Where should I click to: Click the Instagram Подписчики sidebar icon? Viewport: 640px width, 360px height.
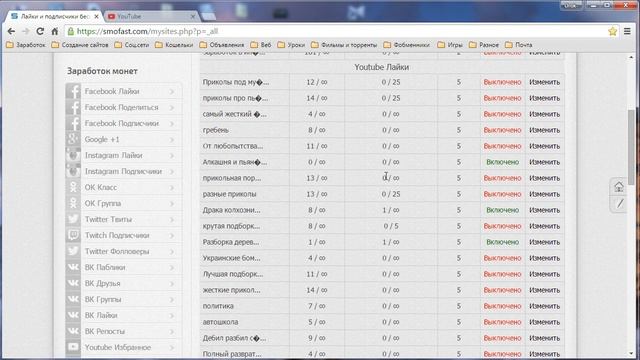[x=73, y=171]
